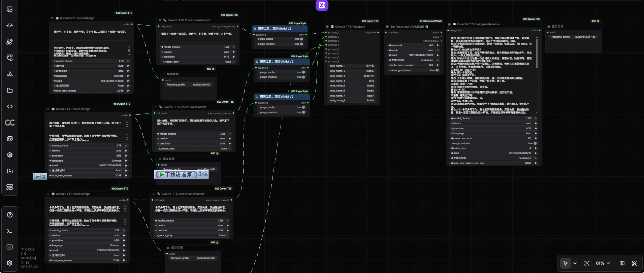Toggle x_vector_only in node #56 VoiceClonePrompt

point(233,62)
